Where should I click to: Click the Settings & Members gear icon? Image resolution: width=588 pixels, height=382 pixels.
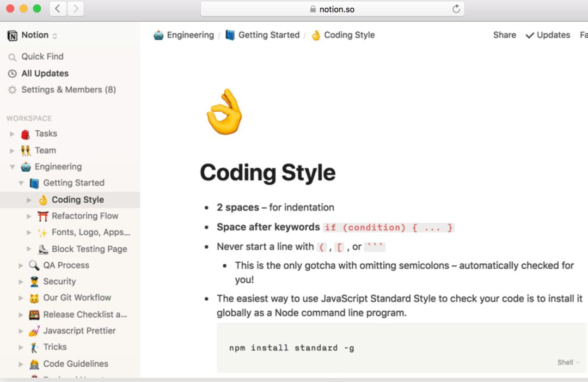tap(13, 90)
